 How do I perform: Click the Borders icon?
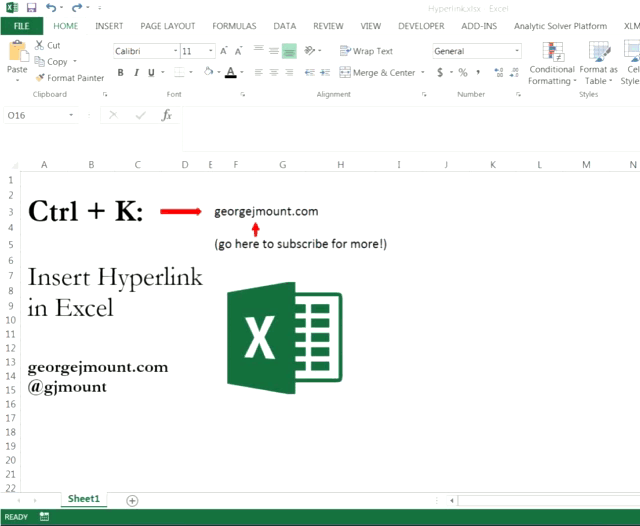click(179, 73)
